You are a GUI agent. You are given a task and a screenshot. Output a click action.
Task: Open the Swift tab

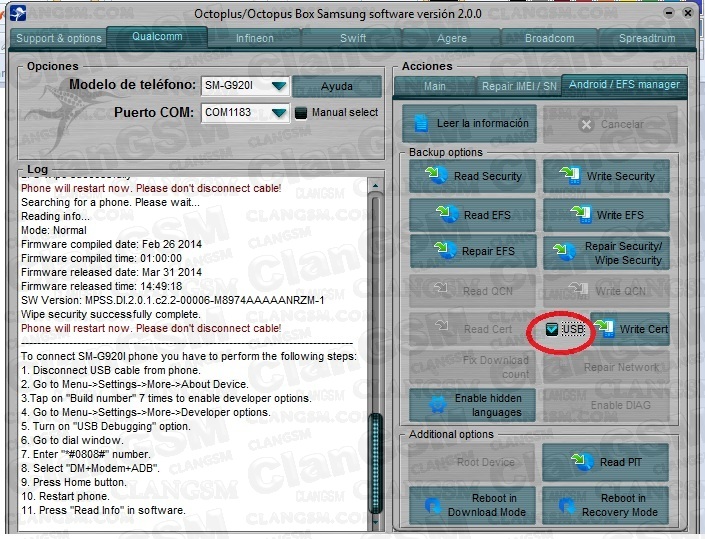coord(352,38)
